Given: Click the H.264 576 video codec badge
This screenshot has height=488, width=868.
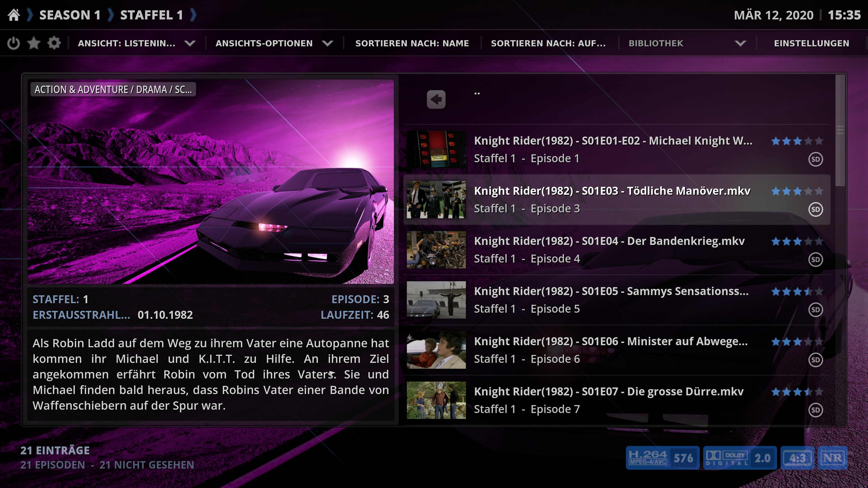Looking at the screenshot, I should 663,458.
